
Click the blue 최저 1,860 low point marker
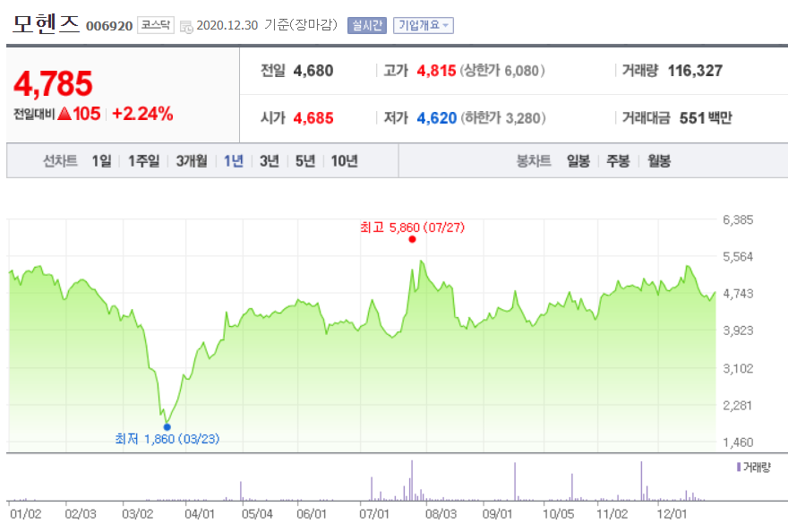167,427
